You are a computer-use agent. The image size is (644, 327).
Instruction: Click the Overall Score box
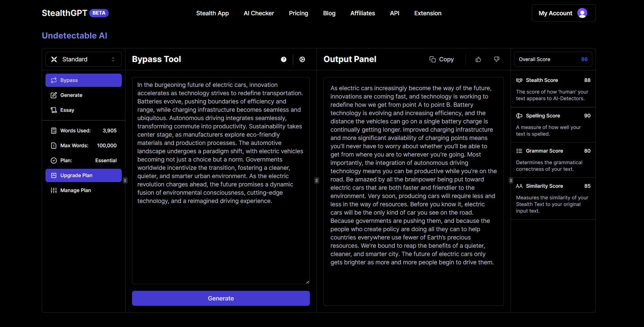point(553,59)
